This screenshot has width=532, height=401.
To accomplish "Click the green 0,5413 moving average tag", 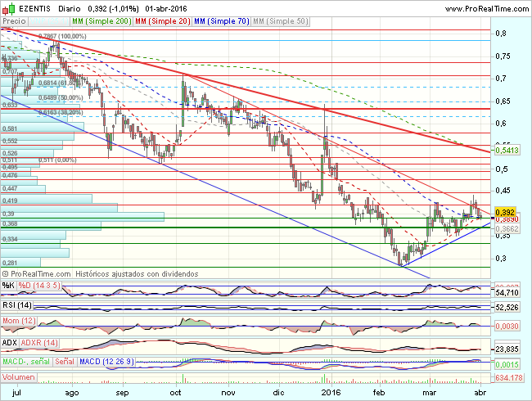I will (x=507, y=150).
